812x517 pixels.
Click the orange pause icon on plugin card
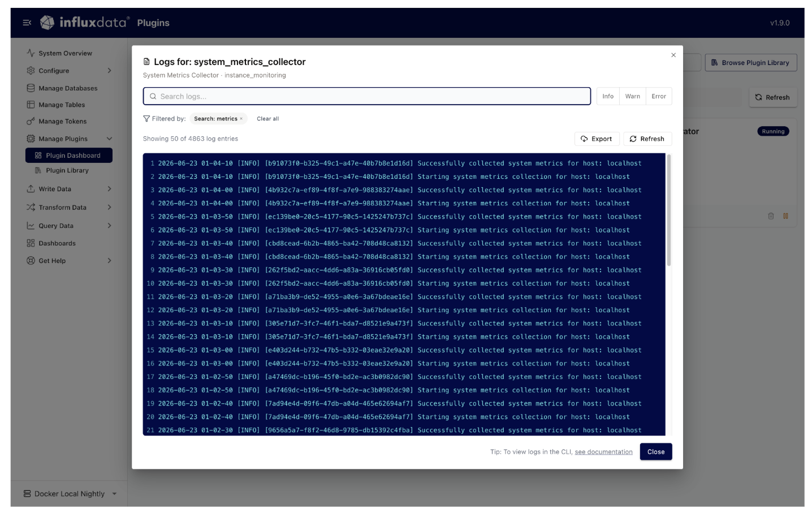point(785,216)
